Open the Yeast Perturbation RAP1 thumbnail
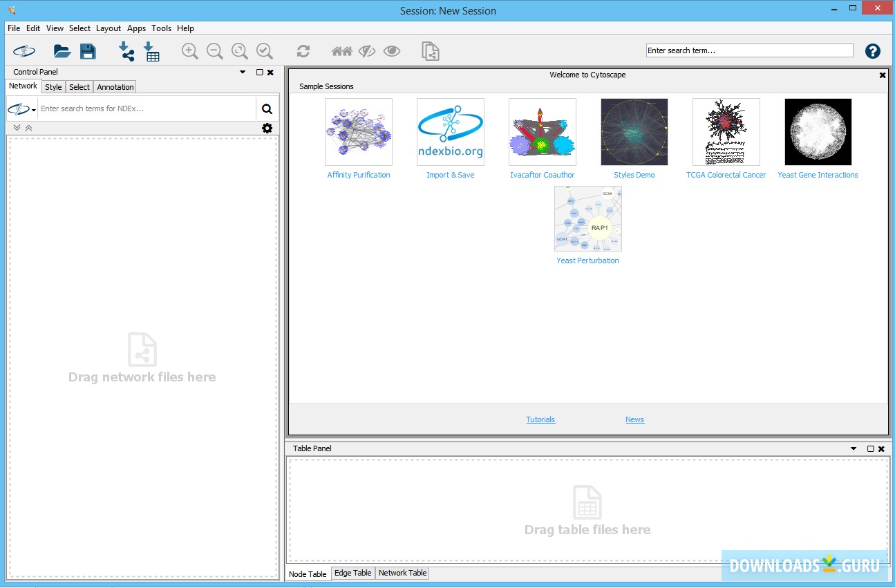This screenshot has height=588, width=895. point(588,218)
